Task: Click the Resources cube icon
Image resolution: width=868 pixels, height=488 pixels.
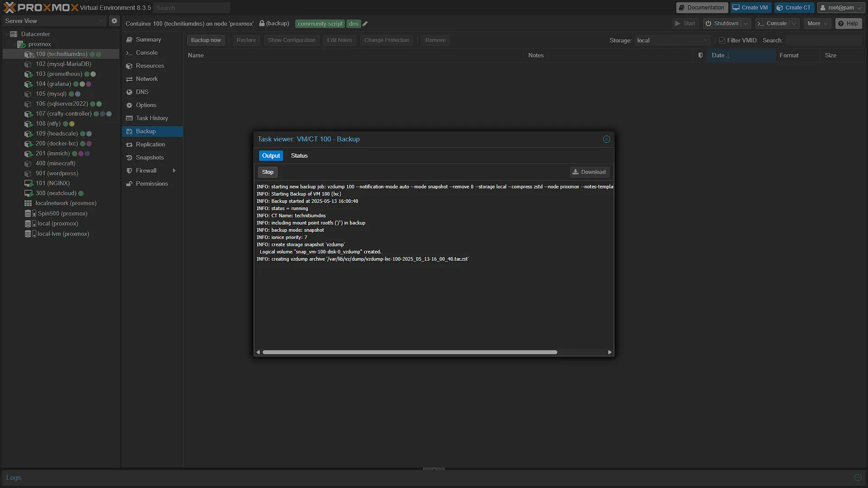Action: click(129, 66)
